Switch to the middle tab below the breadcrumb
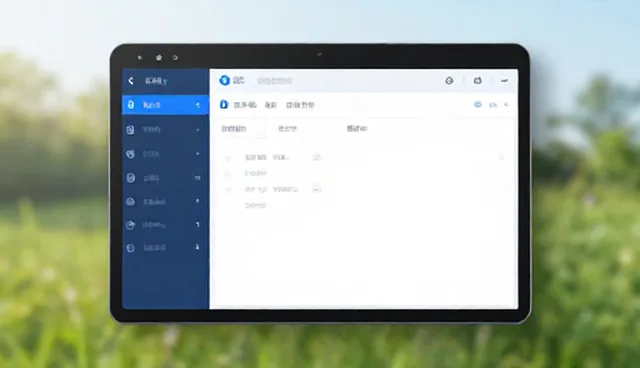Screen dimensions: 640x368 (287, 129)
